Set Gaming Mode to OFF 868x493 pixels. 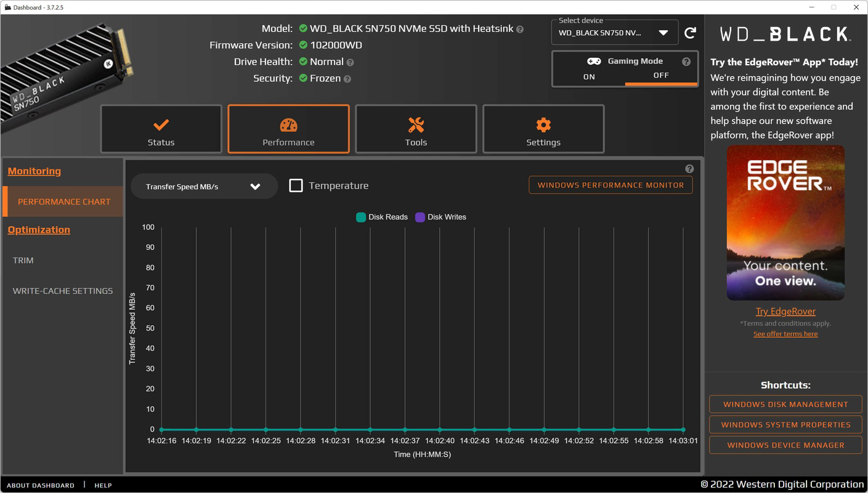click(x=661, y=76)
